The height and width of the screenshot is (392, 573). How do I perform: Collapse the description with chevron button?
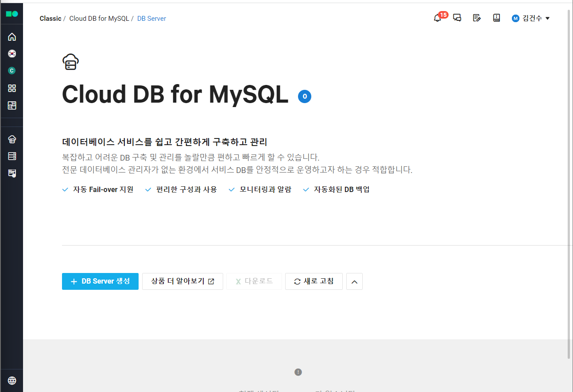(354, 281)
